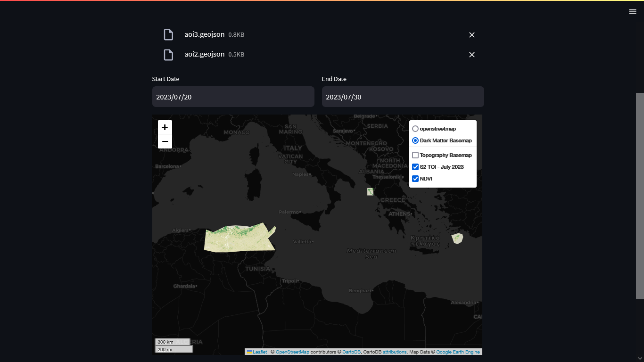Follow the CartoDB link
Screen dimensions: 644x362
click(351, 352)
